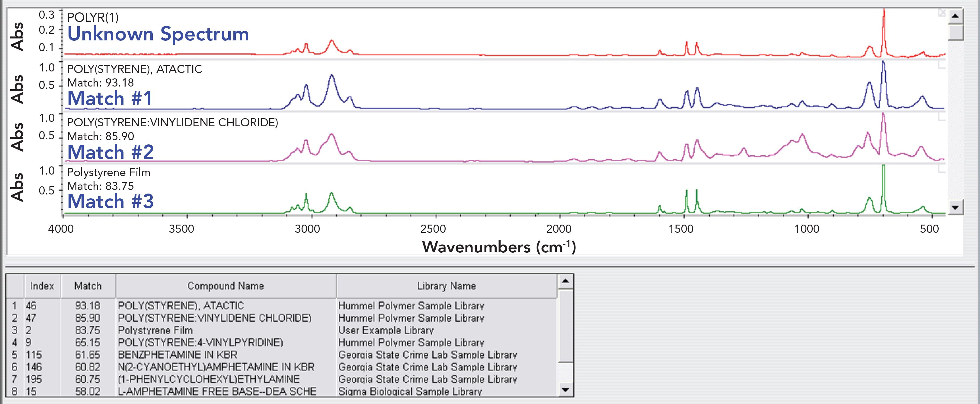Select POLY(STYRENE:4-VINYLPYRIDINE) result row
980x404 pixels.
click(200, 342)
